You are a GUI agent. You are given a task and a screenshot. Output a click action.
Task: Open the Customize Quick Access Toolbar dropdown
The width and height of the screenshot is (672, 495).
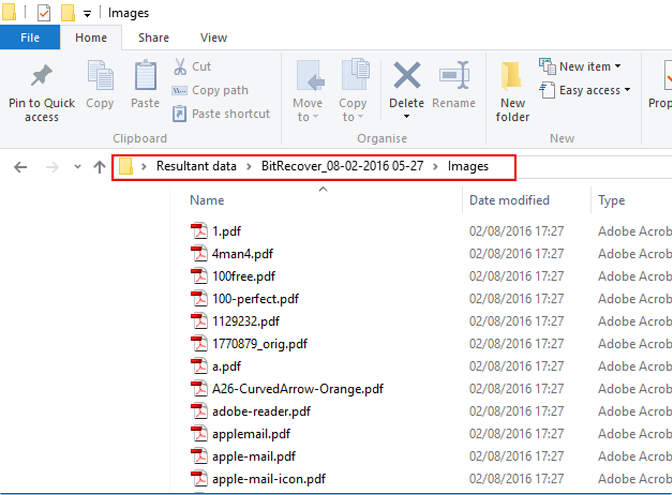tap(87, 14)
